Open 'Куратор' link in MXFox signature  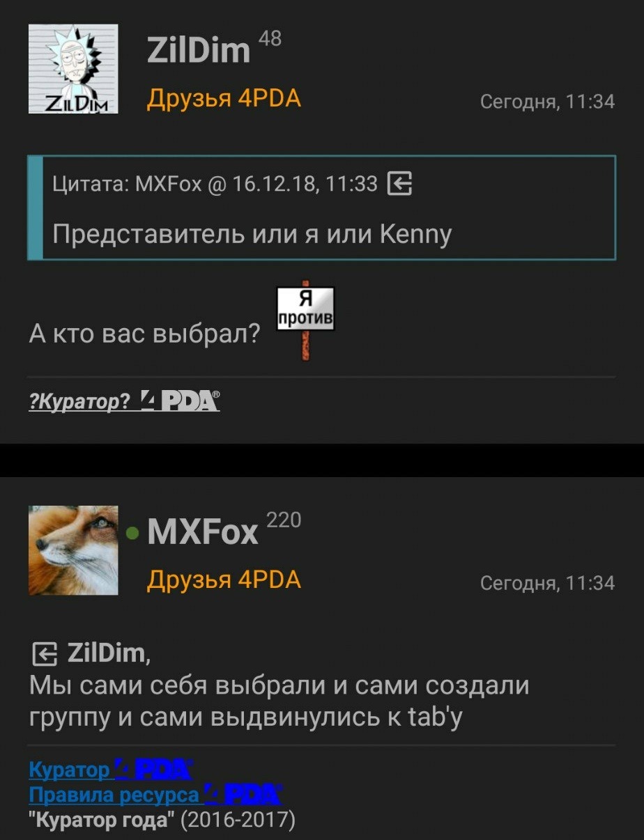click(x=69, y=770)
